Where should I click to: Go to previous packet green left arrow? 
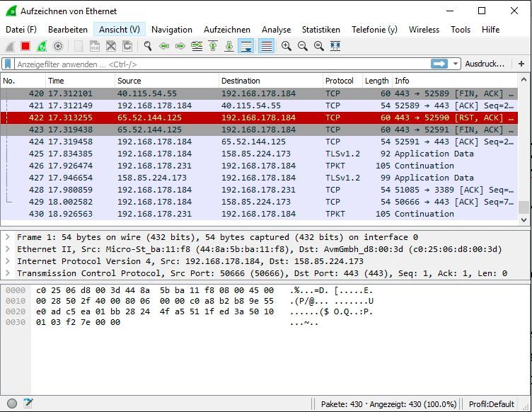(x=164, y=46)
